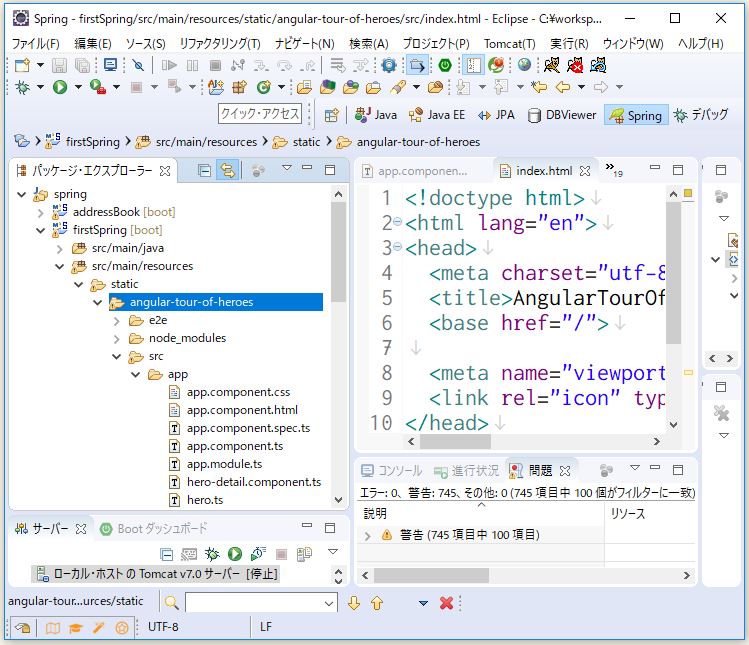Start Tomcat using the cat icon
This screenshot has width=749, height=645.
[x=552, y=65]
